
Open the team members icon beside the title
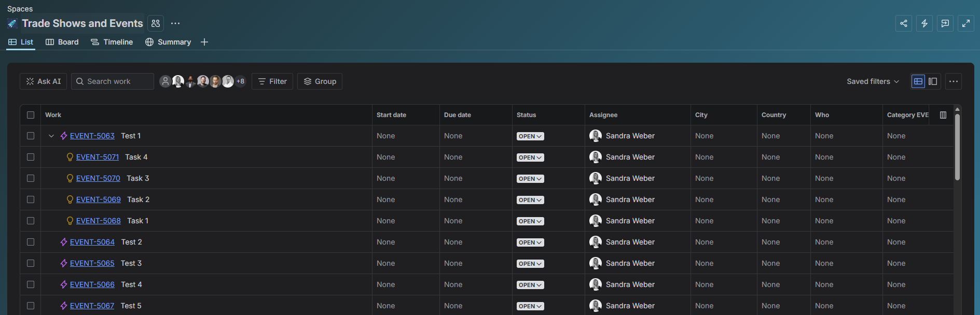click(x=156, y=23)
